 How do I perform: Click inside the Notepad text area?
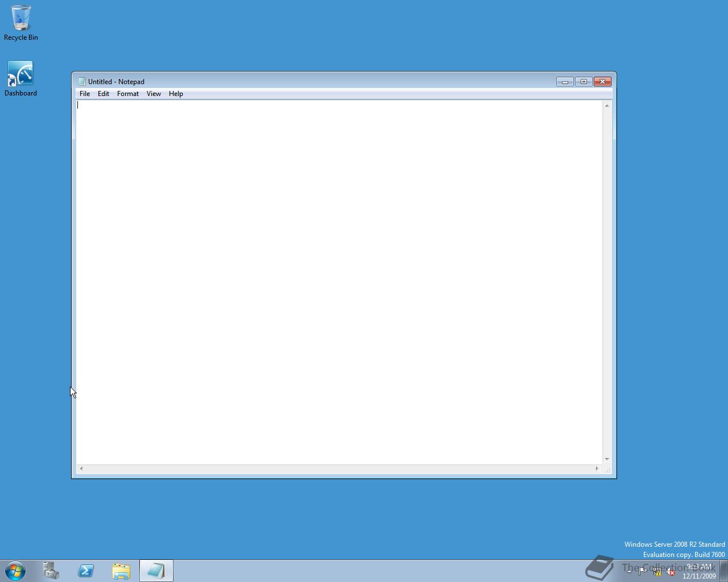[x=339, y=282]
